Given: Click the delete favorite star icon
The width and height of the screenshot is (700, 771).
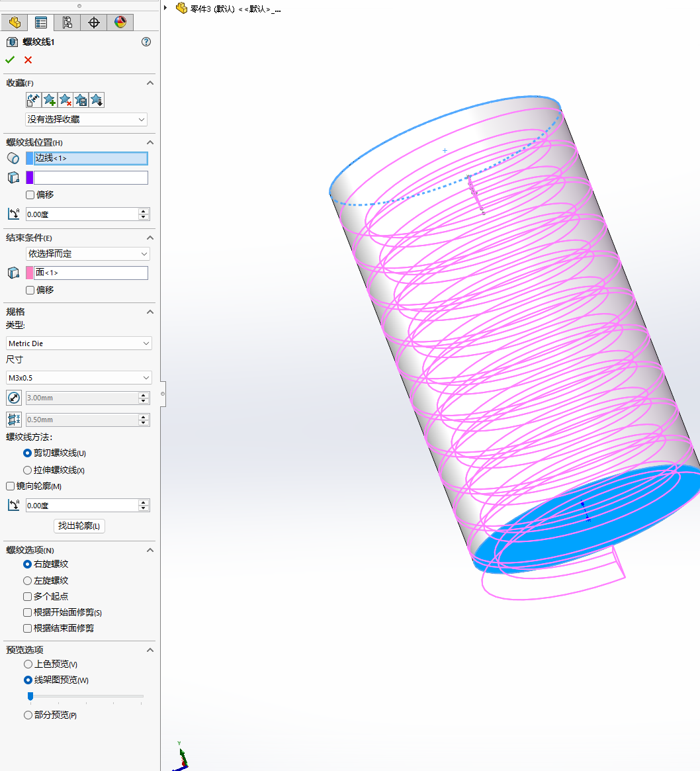Looking at the screenshot, I should [x=66, y=100].
